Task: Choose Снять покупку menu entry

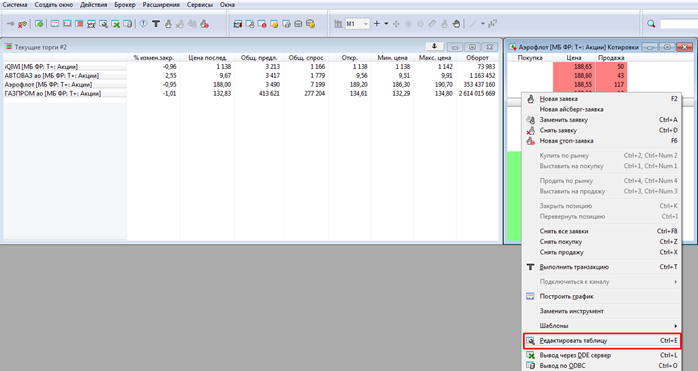Action: pyautogui.click(x=602, y=242)
